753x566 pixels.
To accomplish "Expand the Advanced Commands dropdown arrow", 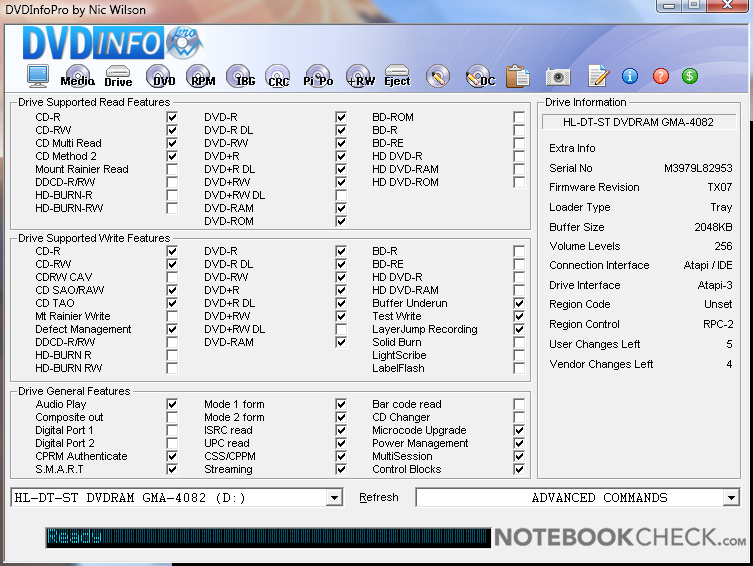I will pos(731,497).
